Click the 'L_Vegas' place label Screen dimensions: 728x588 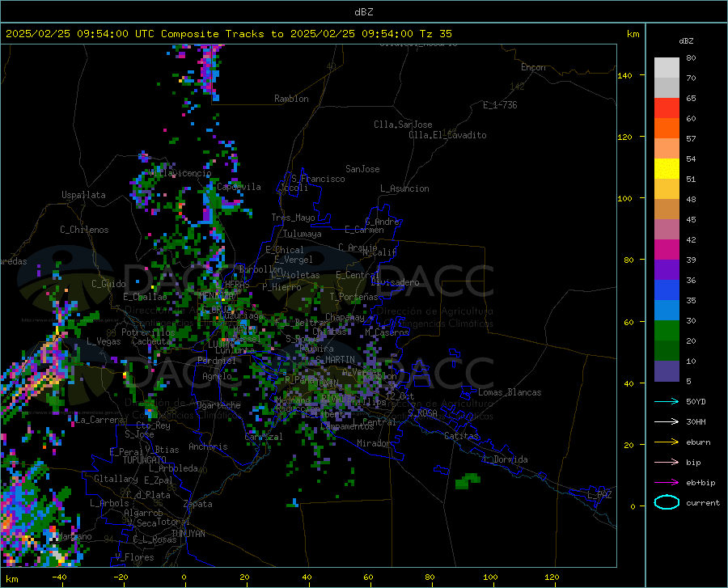click(104, 341)
